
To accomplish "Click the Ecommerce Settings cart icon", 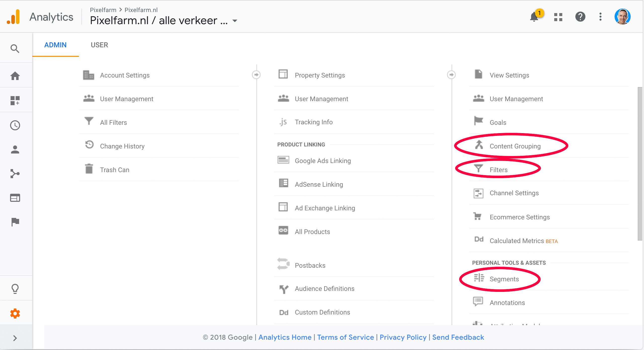I will tap(477, 216).
